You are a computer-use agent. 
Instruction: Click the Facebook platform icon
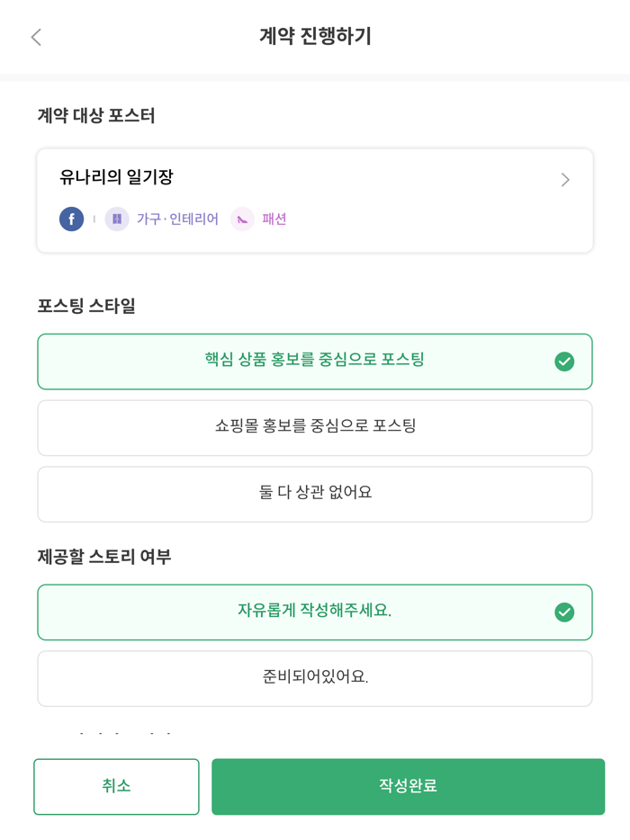pyautogui.click(x=71, y=219)
